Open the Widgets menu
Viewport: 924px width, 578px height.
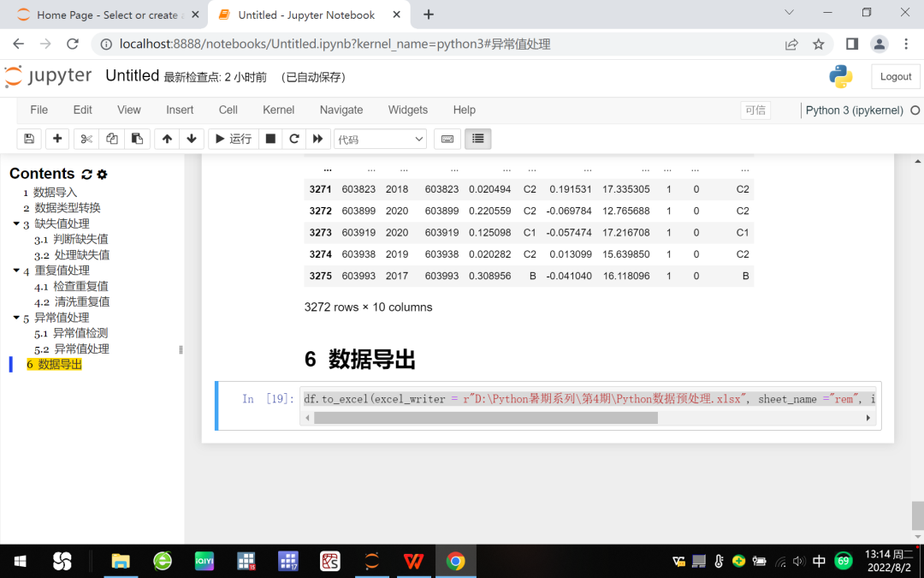pyautogui.click(x=408, y=110)
